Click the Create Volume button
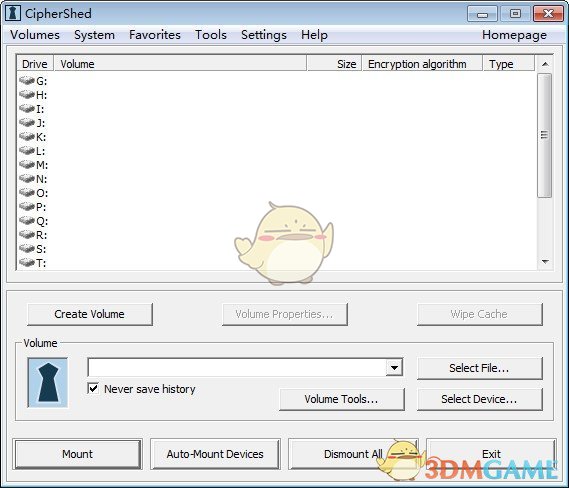This screenshot has height=488, width=569. [90, 314]
